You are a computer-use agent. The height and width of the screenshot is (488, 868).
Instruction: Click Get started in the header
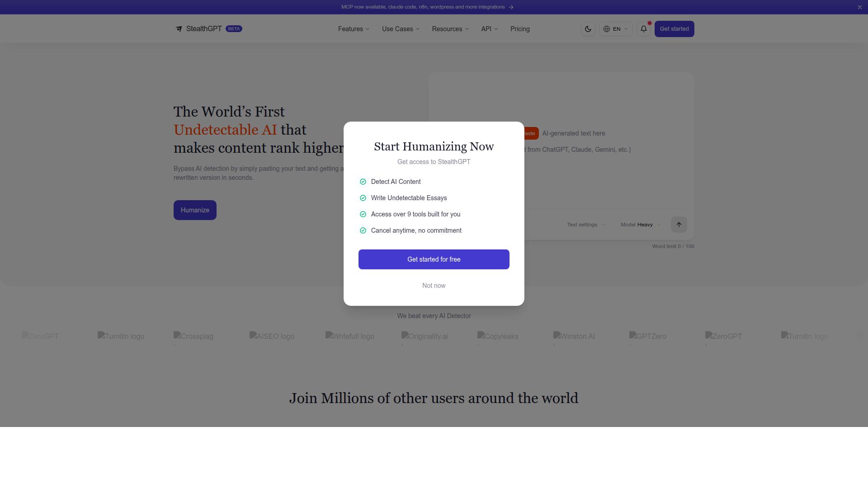(674, 29)
